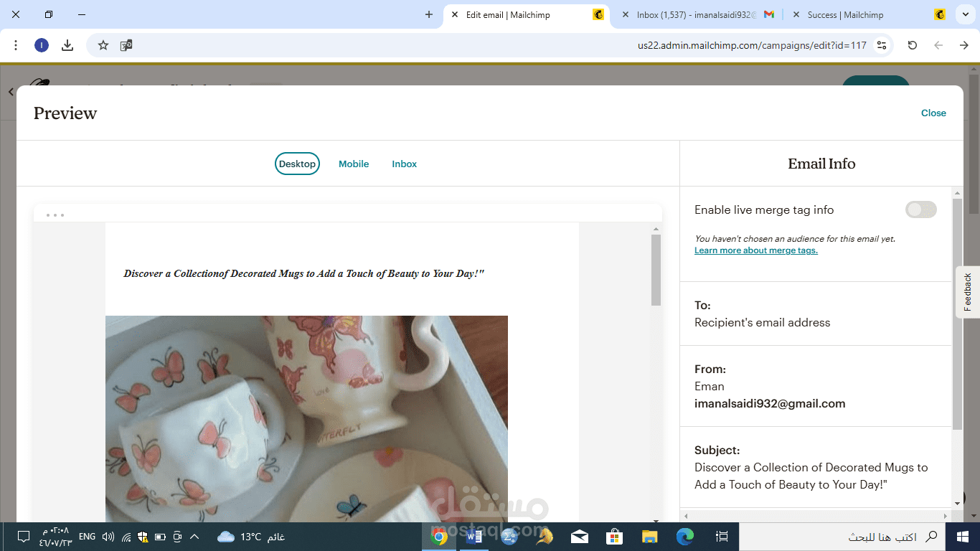The width and height of the screenshot is (980, 551).
Task: Open Chrome downloads
Action: tap(67, 45)
